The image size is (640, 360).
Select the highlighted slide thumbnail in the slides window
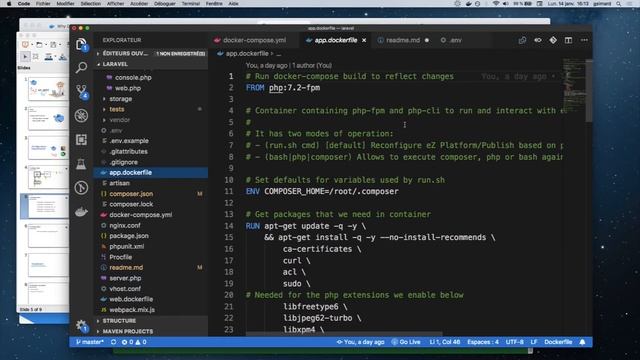pyautogui.click(x=47, y=207)
